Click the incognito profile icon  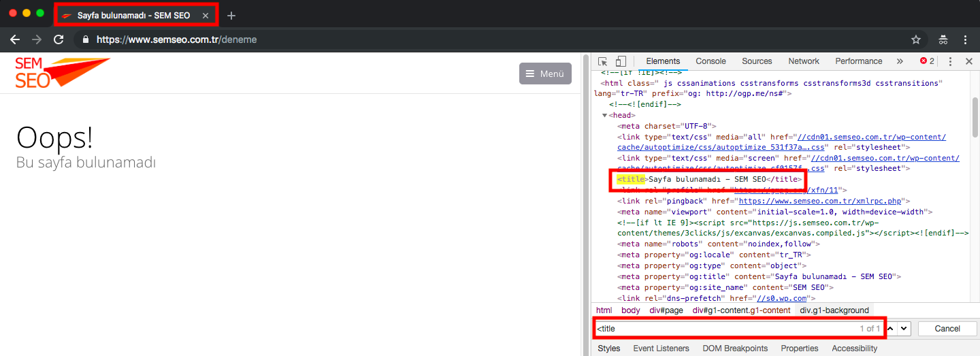943,39
